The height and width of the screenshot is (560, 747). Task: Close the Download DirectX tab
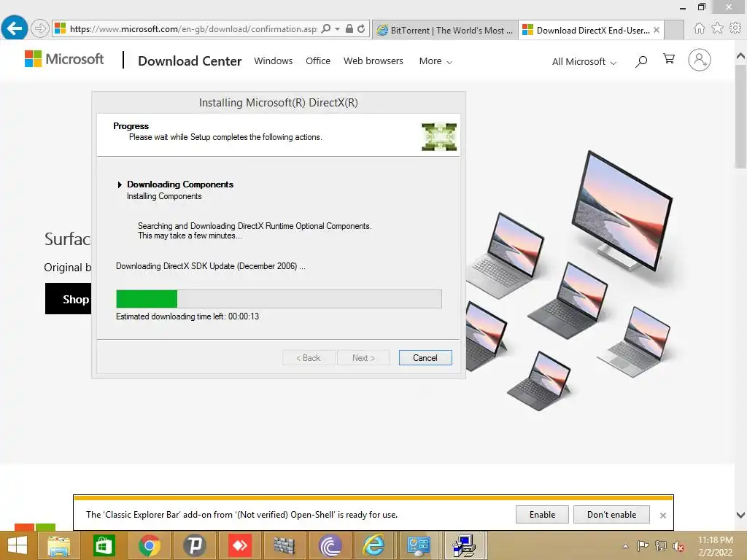(x=657, y=30)
